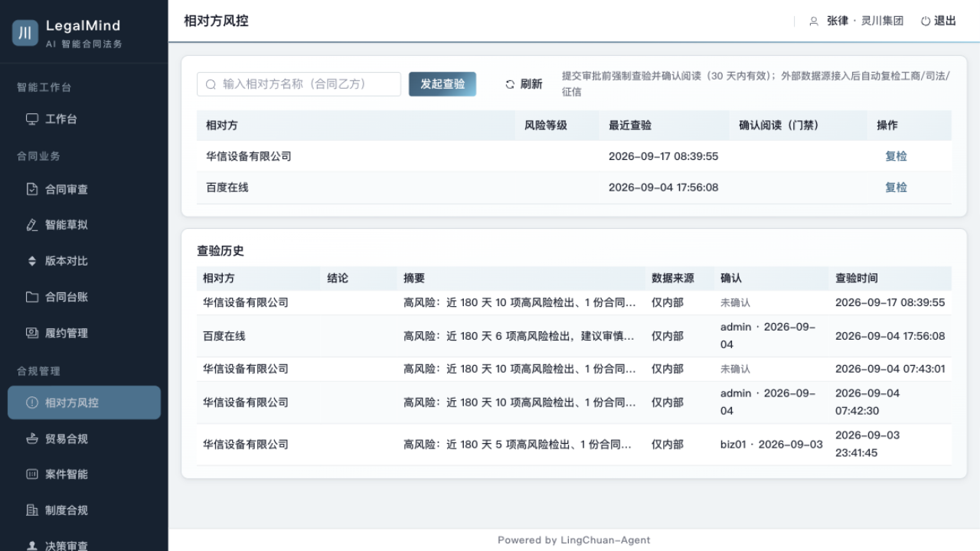This screenshot has height=551, width=980.
Task: Click 百度在线 in the top table
Action: click(227, 187)
